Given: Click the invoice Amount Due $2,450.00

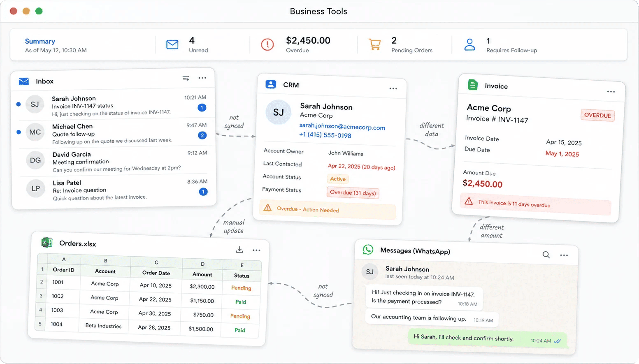Looking at the screenshot, I should coord(482,184).
